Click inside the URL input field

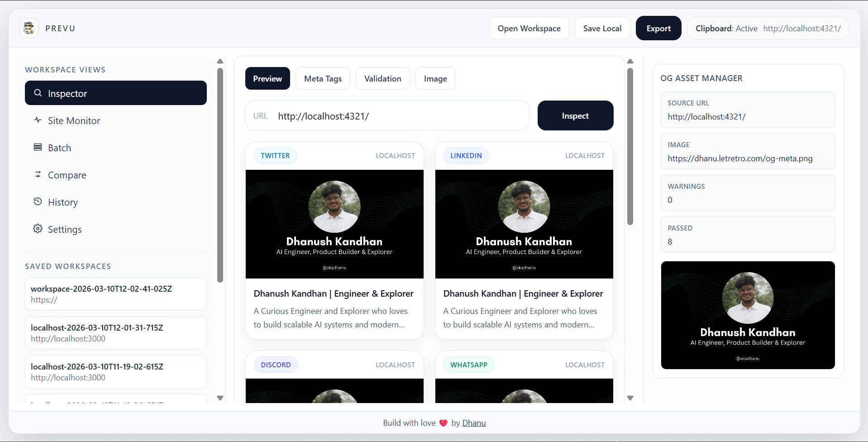[x=398, y=115]
